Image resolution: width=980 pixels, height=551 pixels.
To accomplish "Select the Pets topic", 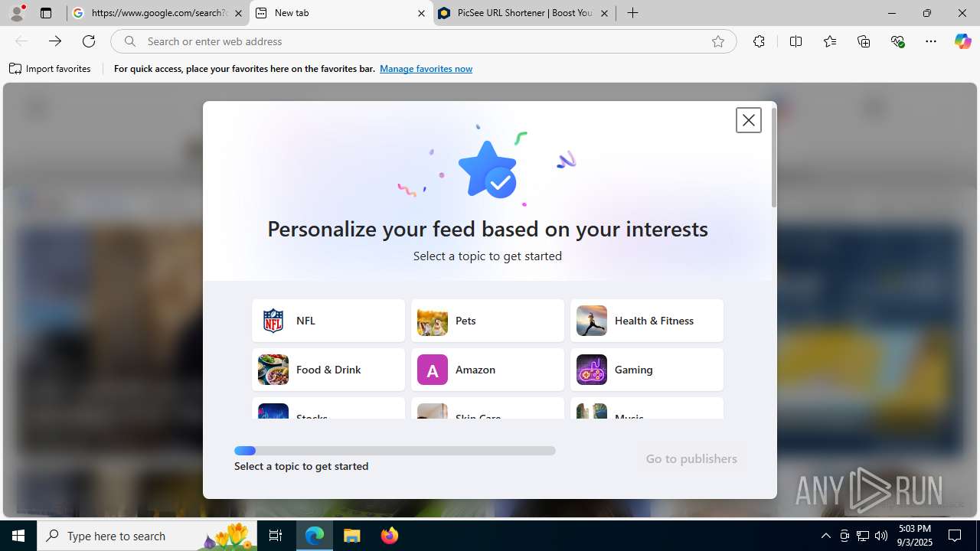I will 488,321.
